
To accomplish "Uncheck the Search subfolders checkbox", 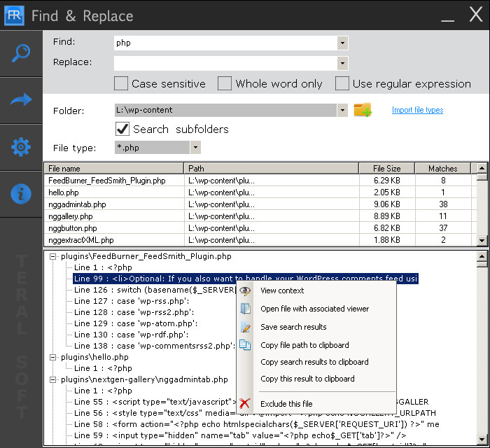I will coord(122,129).
